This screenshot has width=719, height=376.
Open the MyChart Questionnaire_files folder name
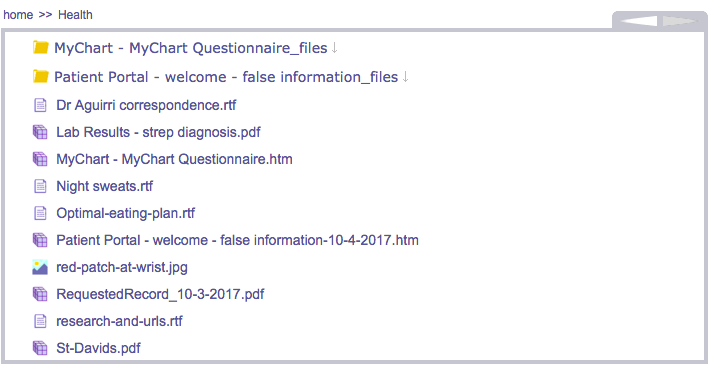[191, 48]
